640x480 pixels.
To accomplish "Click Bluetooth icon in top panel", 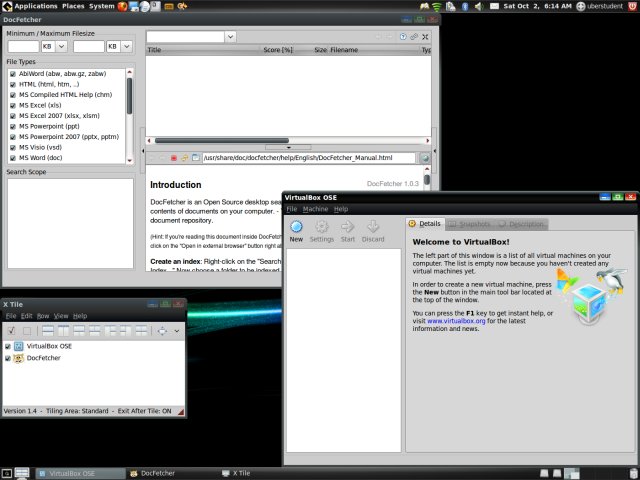I will (464, 6).
